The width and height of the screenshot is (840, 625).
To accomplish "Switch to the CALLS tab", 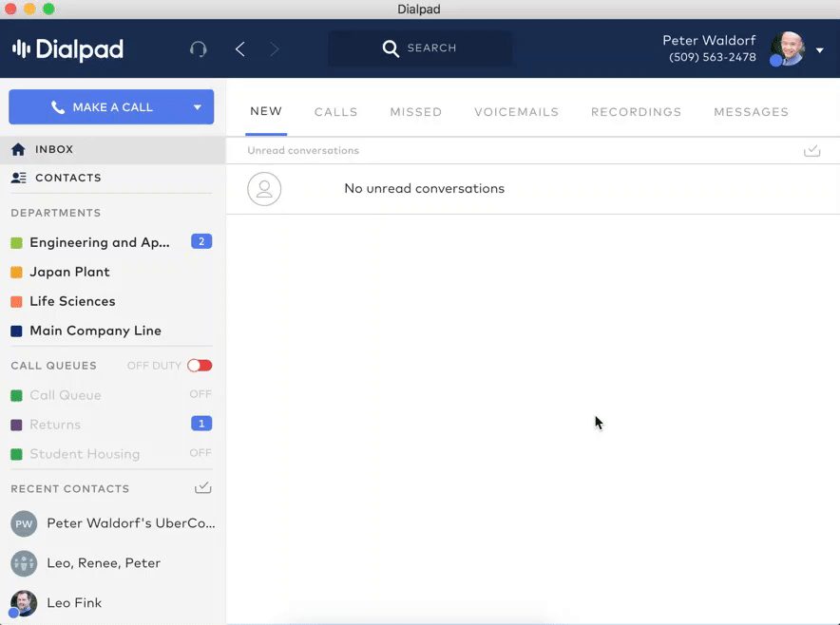I will coord(335,112).
